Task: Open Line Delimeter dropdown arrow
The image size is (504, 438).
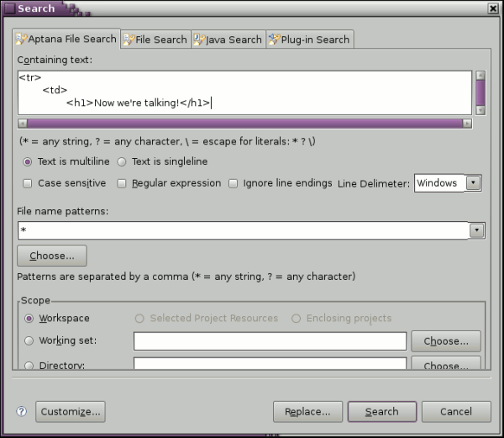Action: (473, 183)
